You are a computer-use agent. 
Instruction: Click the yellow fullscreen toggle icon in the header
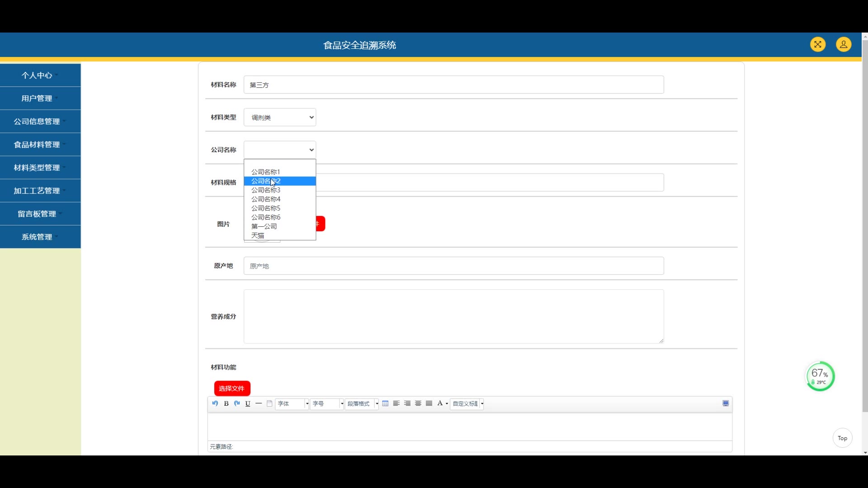pos(818,44)
